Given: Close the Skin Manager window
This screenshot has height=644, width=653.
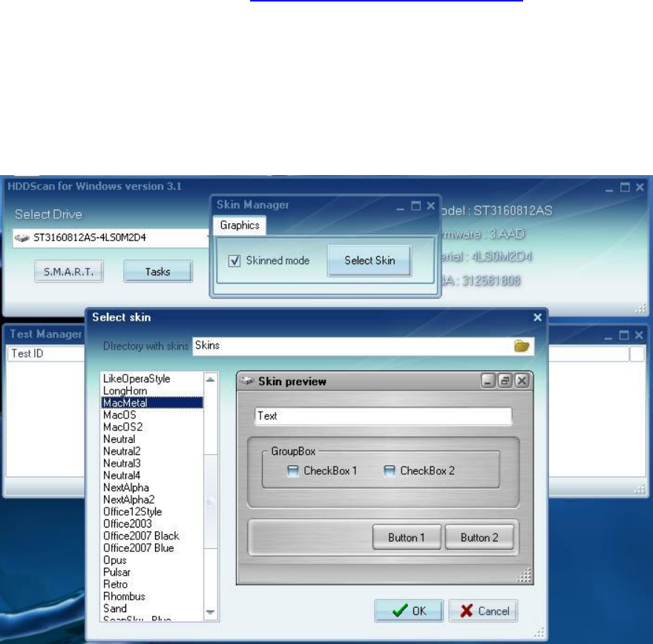Looking at the screenshot, I should click(431, 206).
